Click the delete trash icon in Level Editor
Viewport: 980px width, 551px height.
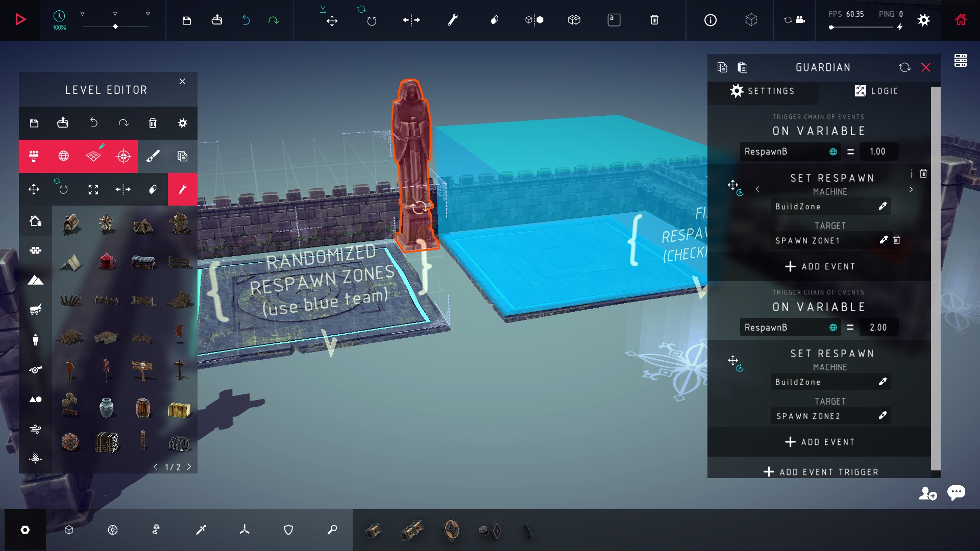[x=153, y=123]
